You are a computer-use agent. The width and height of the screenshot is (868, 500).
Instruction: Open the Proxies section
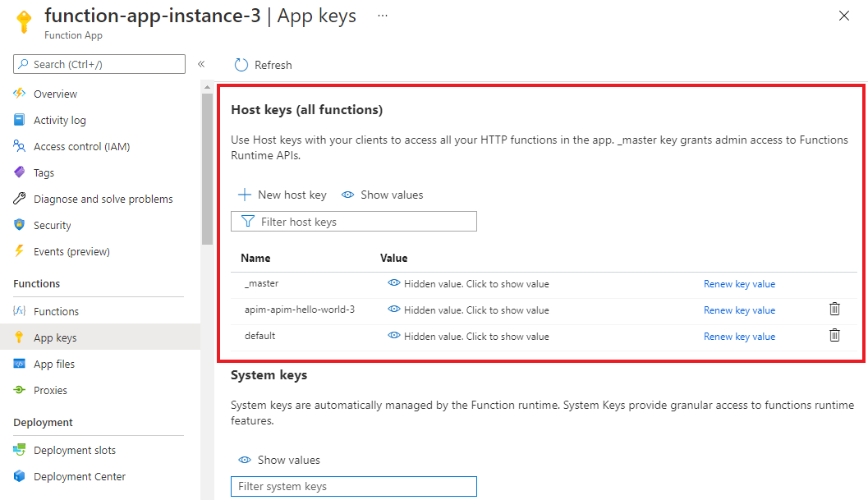coord(50,390)
